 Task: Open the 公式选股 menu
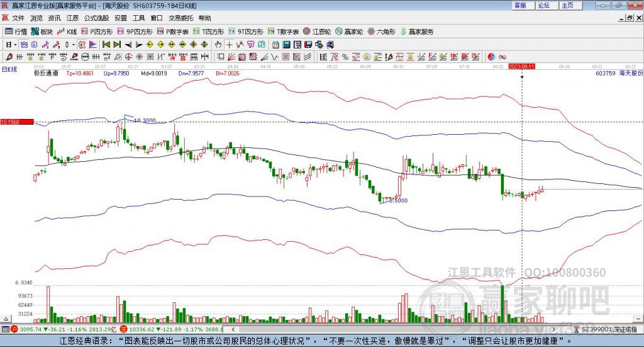pyautogui.click(x=96, y=18)
